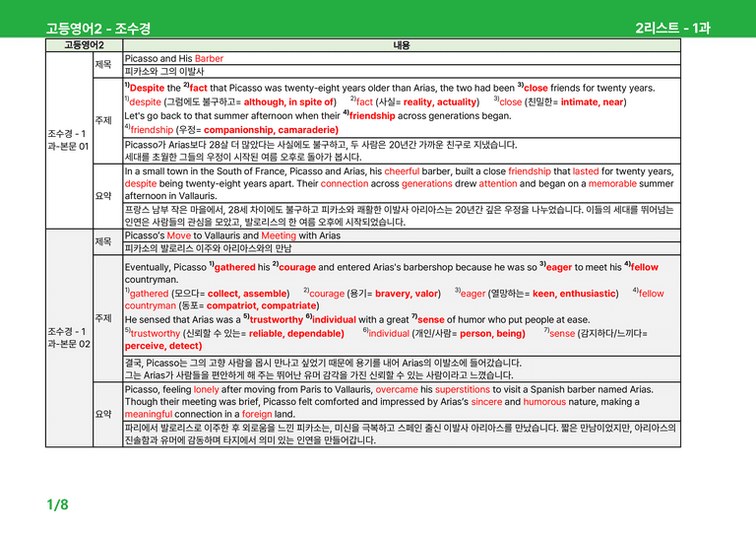Click the synonym 'companionship, camaraderie'
Screen dimensions: 756x535
pos(271,130)
